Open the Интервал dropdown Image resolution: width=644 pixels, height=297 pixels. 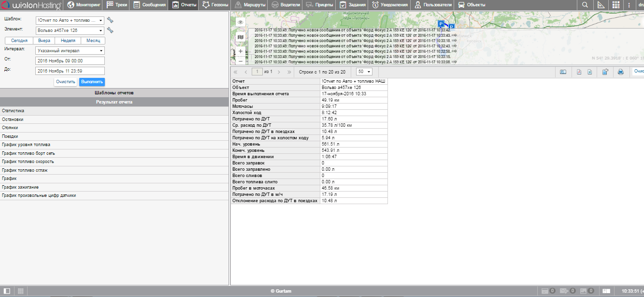coord(70,50)
